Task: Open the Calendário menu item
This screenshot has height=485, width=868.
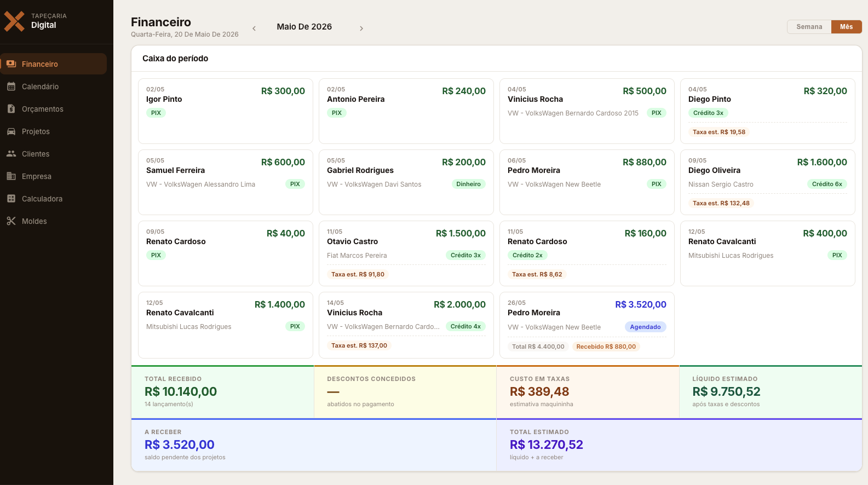Action: pos(54,86)
